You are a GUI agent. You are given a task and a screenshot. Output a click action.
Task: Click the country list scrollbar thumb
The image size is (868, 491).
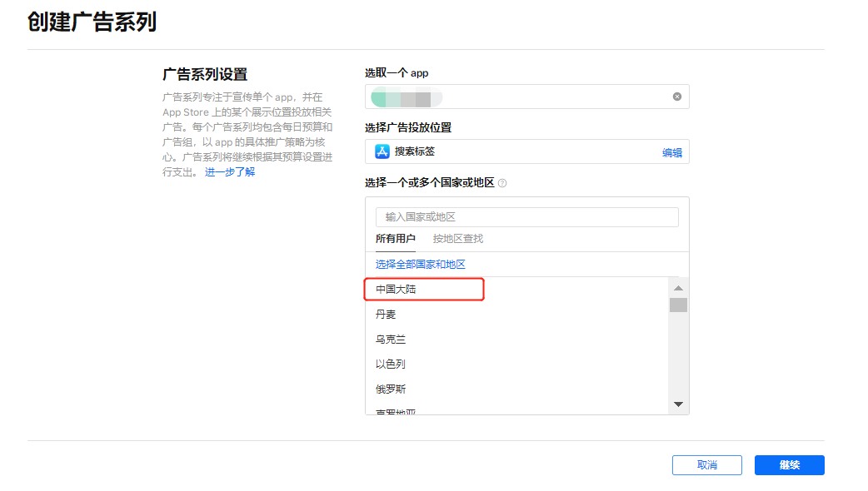pyautogui.click(x=678, y=305)
